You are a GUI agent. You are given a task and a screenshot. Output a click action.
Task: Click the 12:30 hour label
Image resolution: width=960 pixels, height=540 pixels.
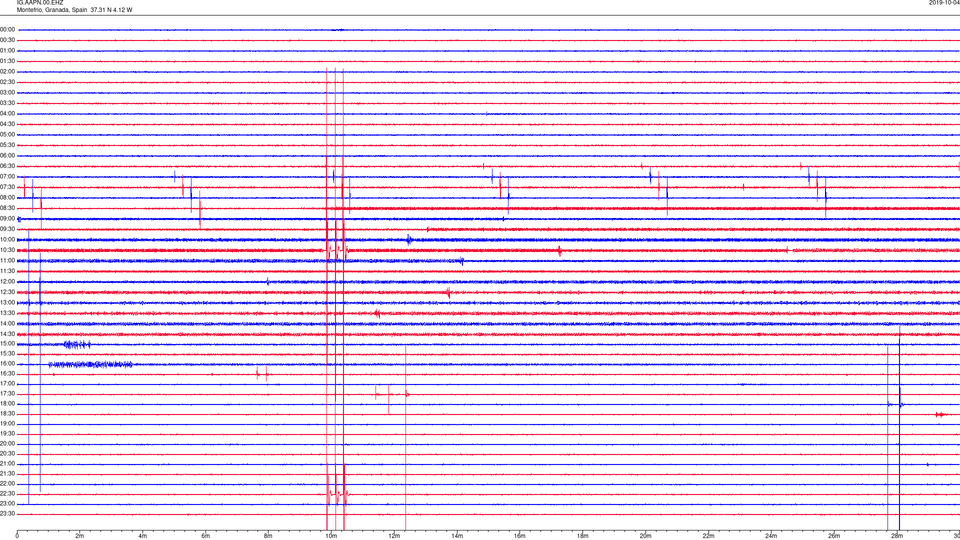7,292
